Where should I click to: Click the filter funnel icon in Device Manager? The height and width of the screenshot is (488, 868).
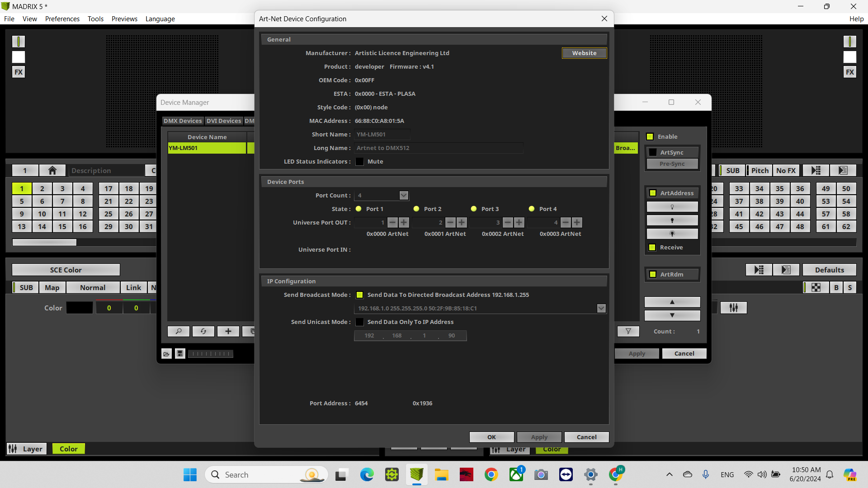(x=628, y=331)
